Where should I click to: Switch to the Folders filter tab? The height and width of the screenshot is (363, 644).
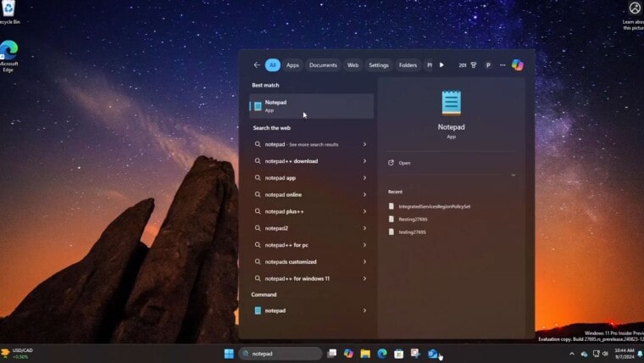[x=408, y=65]
